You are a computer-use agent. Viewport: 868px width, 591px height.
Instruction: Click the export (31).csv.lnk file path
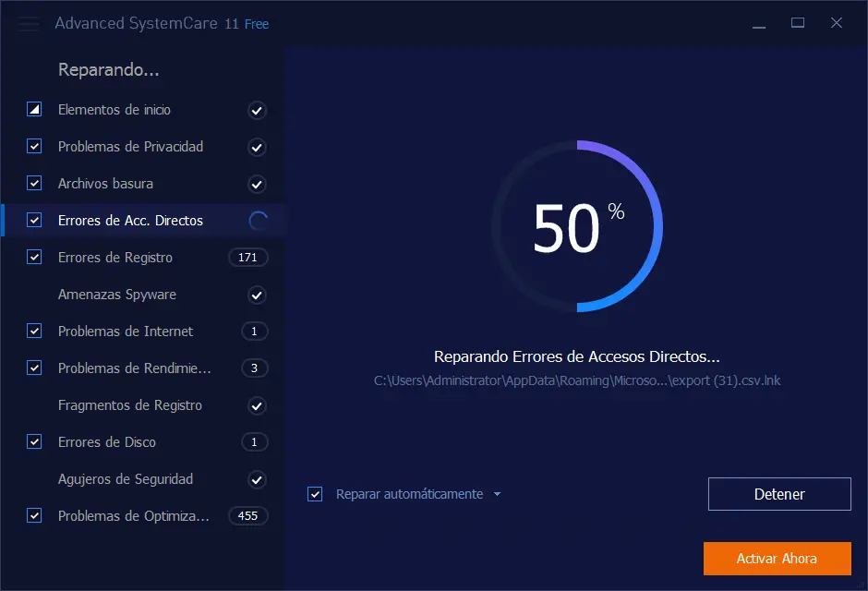(x=577, y=380)
